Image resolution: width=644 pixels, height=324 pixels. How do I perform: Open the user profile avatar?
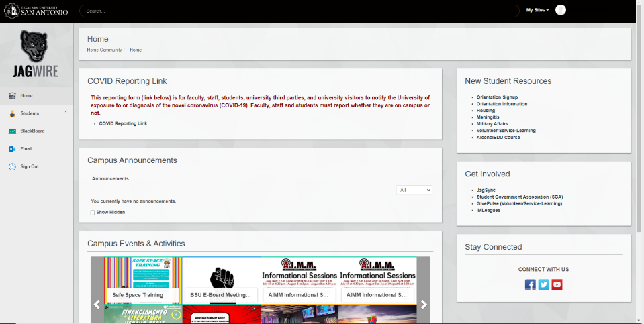[x=561, y=10]
